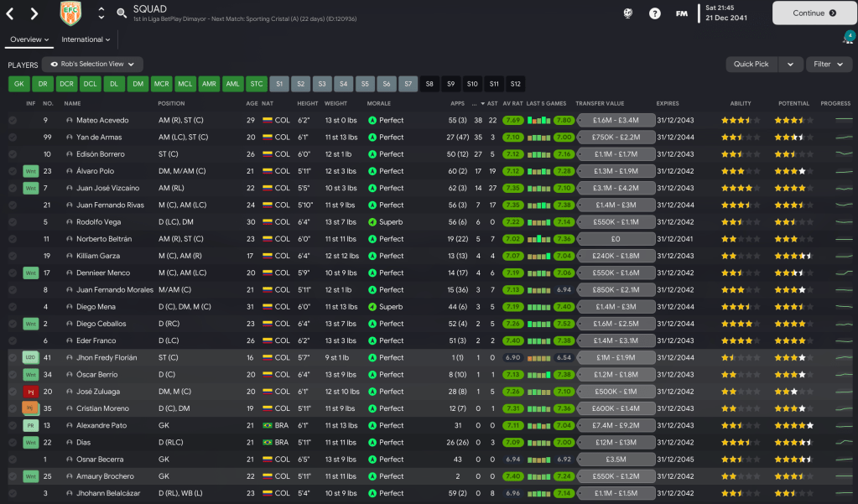Viewport: 858px width, 504px height.
Task: Open the Overview tab menu
Action: tap(30, 39)
